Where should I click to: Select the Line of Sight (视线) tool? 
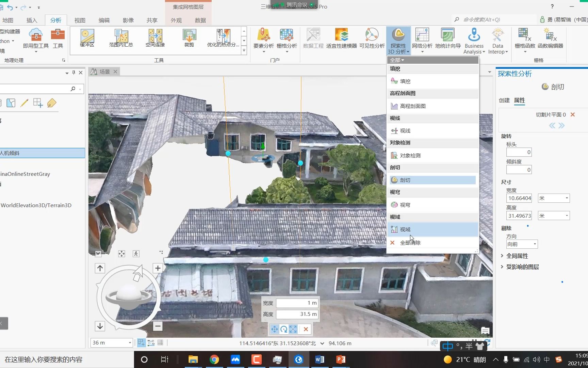pos(433,131)
